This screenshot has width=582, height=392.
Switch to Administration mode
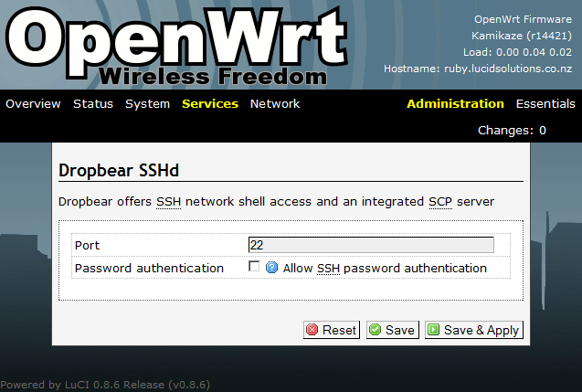pos(455,104)
